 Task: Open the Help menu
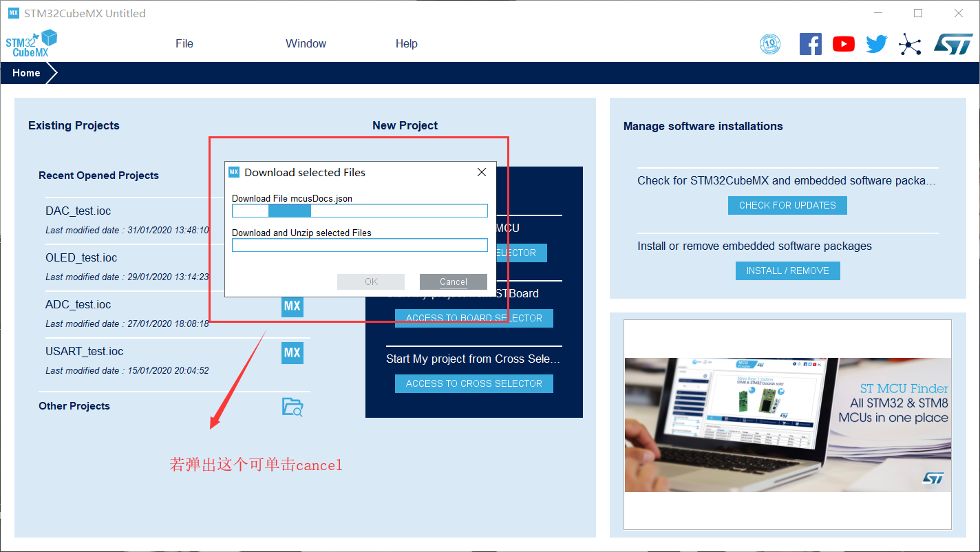pos(407,43)
